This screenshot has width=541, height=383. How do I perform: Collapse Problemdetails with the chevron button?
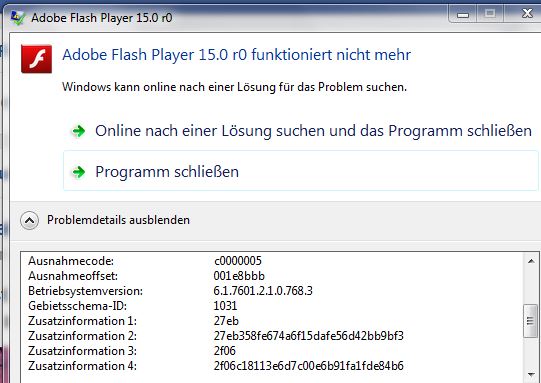coord(29,220)
